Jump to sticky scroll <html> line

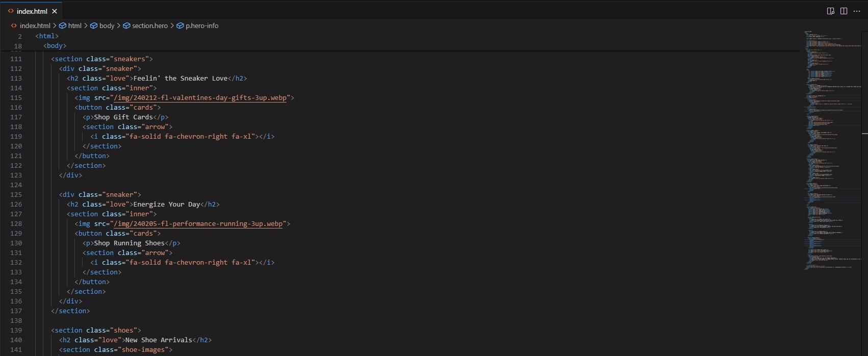click(x=47, y=36)
